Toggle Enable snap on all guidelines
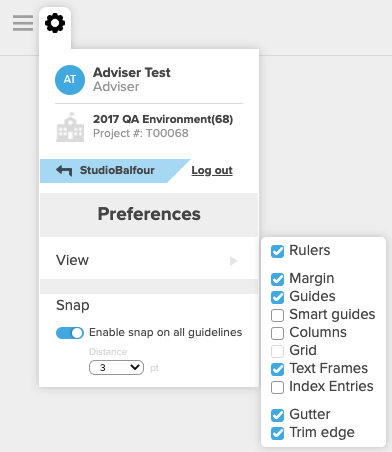The image size is (392, 452). 70,333
